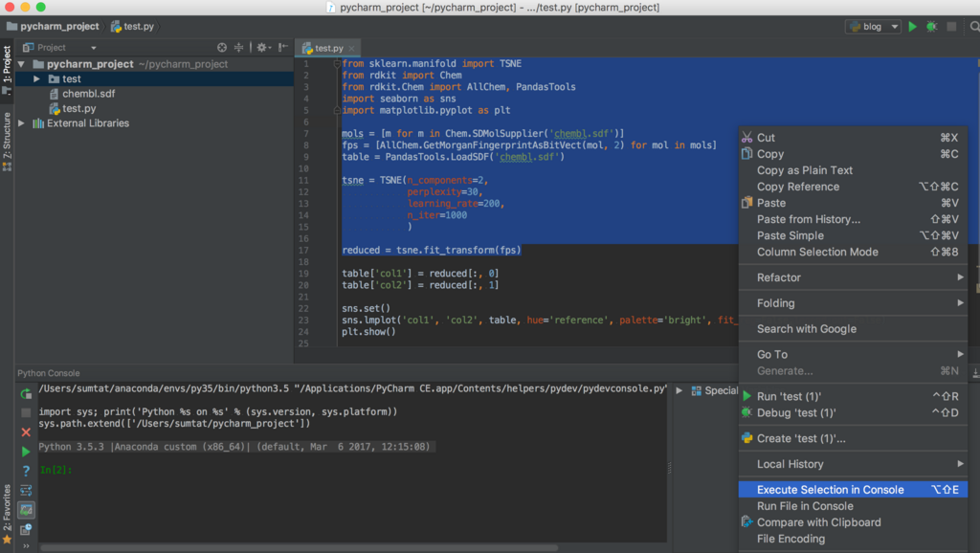The height and width of the screenshot is (553, 980).
Task: Open the Folding submenu
Action: 853,303
